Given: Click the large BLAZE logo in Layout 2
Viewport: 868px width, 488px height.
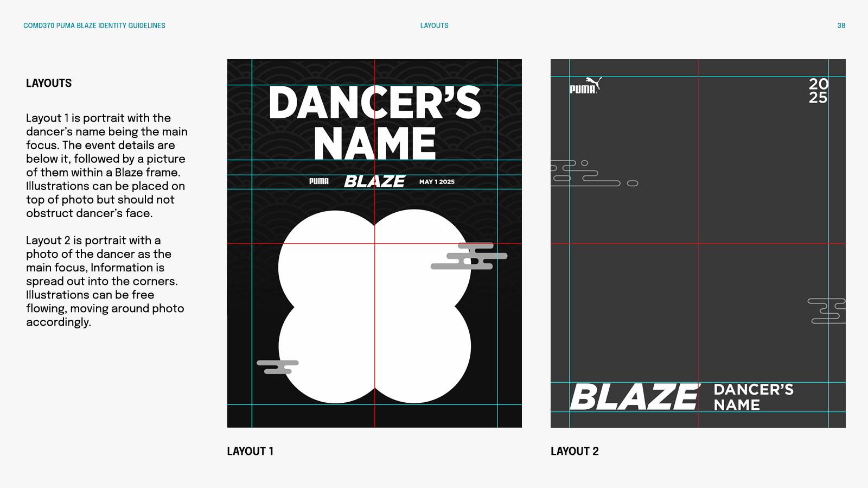Looking at the screenshot, I should click(x=635, y=397).
